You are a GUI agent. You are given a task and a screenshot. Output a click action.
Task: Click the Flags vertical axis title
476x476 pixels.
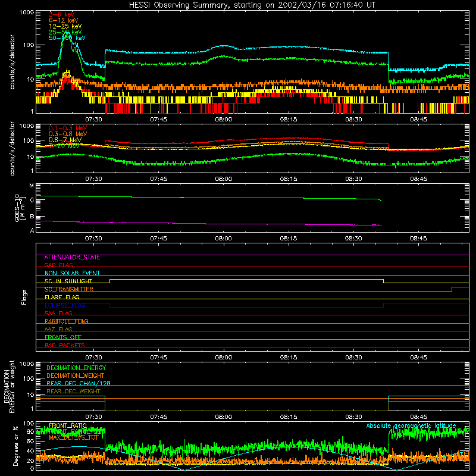pos(24,297)
